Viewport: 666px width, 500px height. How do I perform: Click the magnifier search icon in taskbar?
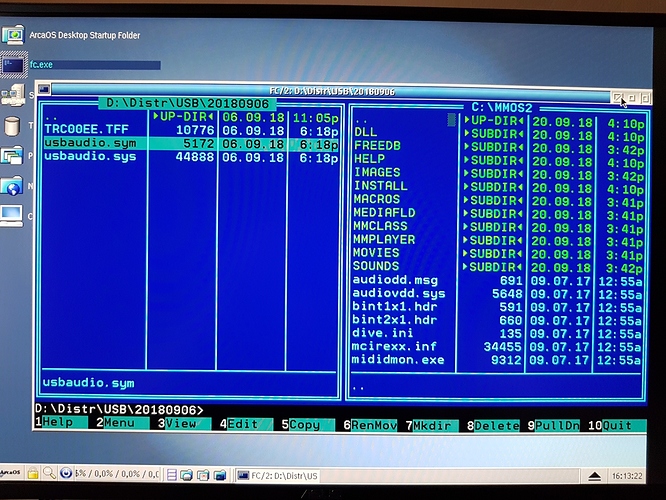coord(50,473)
